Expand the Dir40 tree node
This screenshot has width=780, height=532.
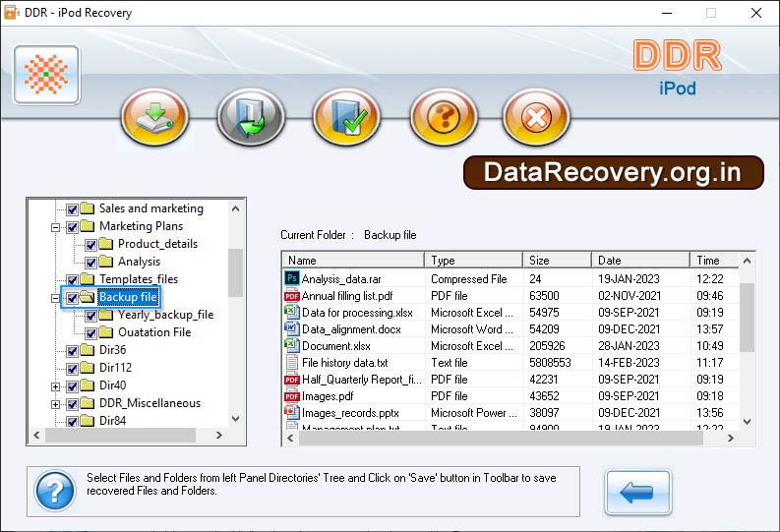tap(56, 386)
